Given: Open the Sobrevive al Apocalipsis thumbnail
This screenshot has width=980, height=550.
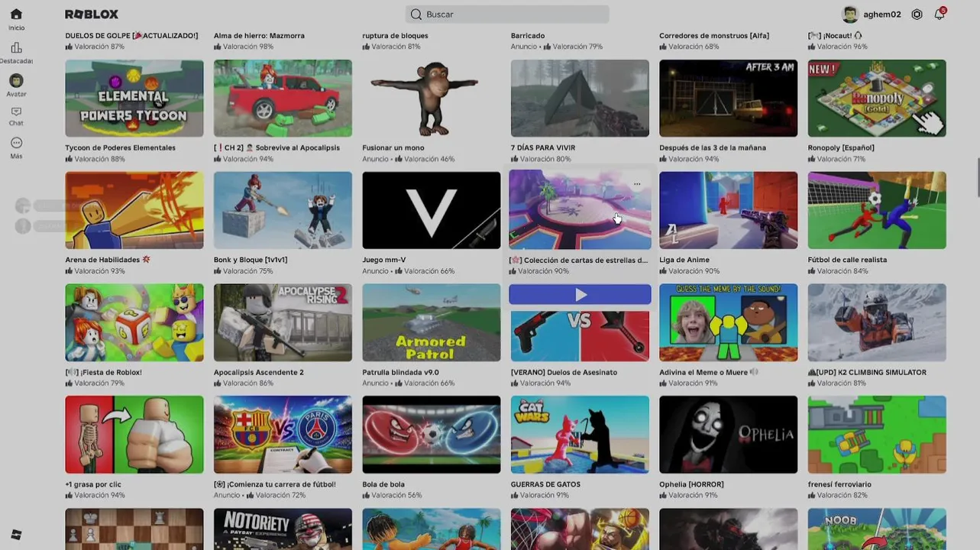Looking at the screenshot, I should pos(283,99).
